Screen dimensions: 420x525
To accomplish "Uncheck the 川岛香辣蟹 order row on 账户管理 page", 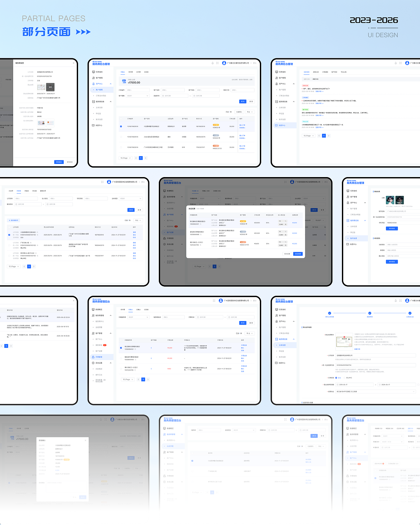I will (x=121, y=126).
